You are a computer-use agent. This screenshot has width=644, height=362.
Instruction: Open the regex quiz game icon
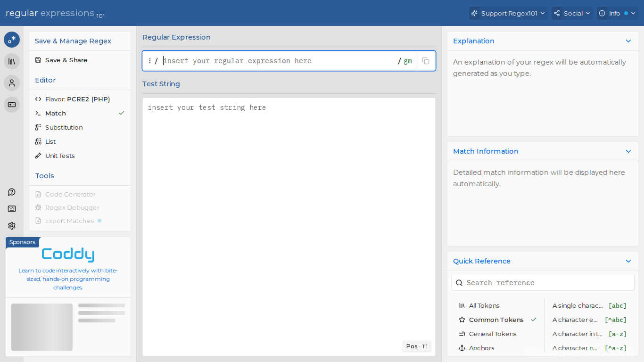pos(12,105)
